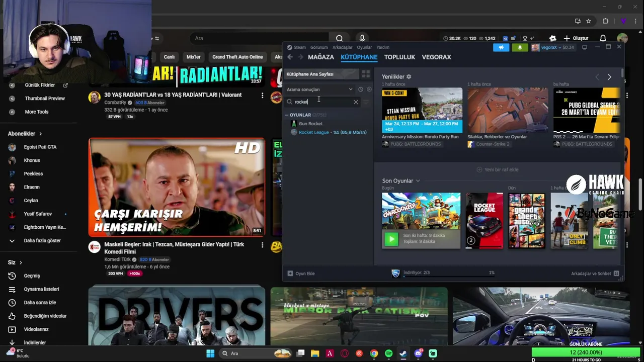This screenshot has width=644, height=362.
Task: Open options for Valorant Radiant video
Action: (262, 95)
